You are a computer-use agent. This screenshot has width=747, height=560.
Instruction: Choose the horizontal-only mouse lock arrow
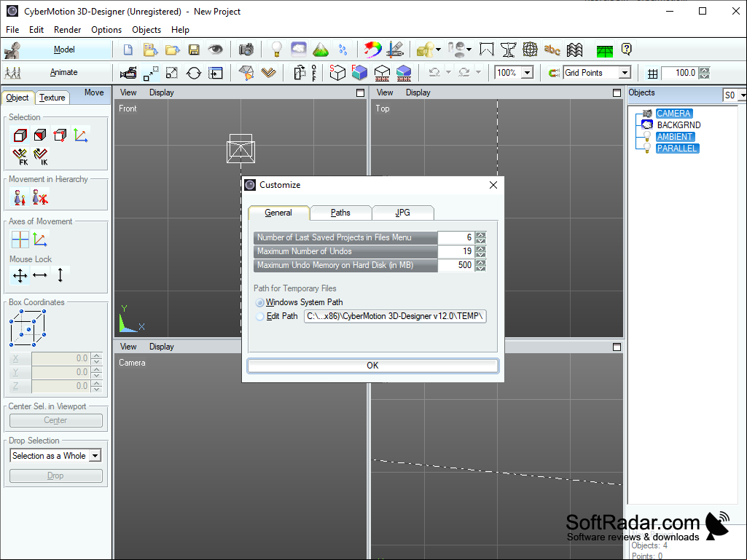coord(40,275)
